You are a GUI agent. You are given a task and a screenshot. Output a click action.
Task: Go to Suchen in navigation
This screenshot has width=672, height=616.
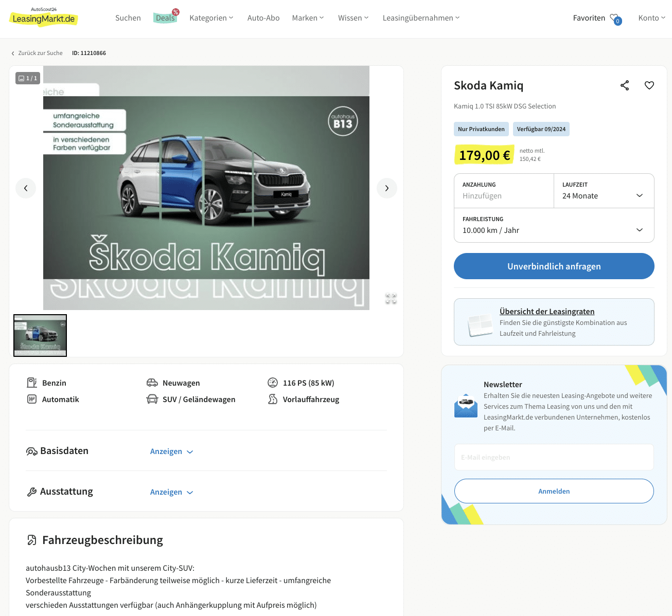128,18
